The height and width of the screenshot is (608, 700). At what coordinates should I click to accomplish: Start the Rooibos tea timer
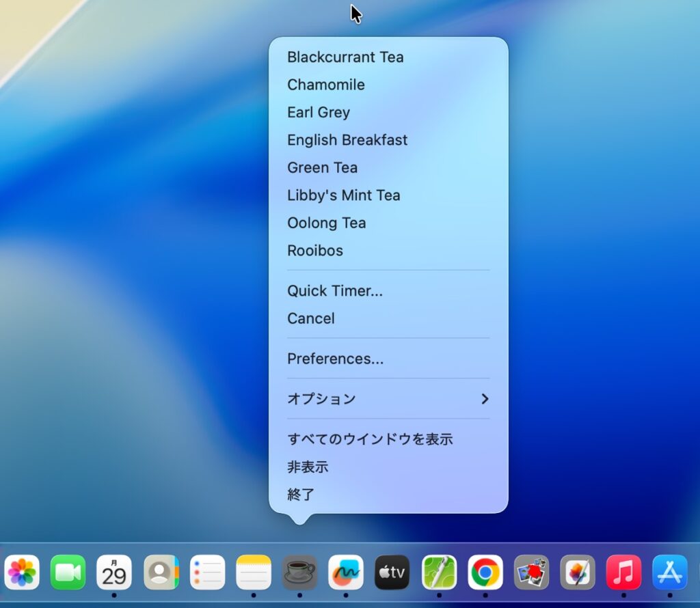point(315,251)
